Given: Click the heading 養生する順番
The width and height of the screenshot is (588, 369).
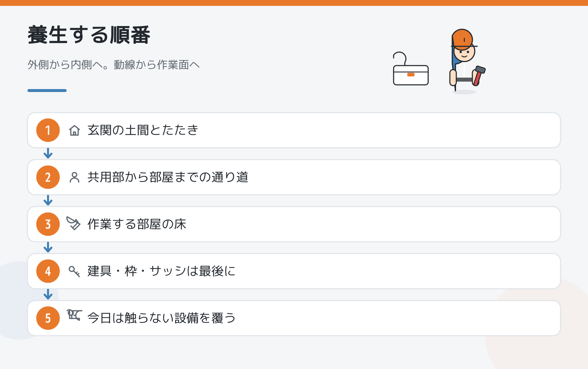Looking at the screenshot, I should tap(89, 35).
